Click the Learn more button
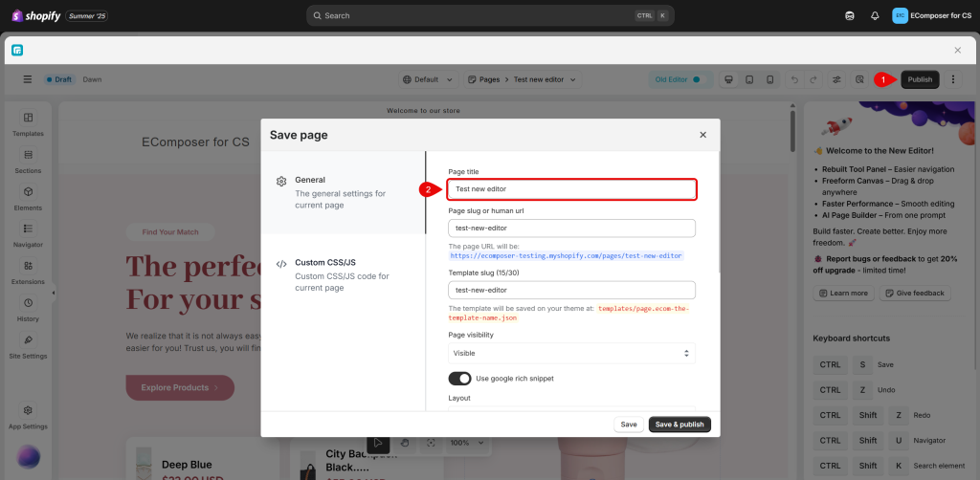This screenshot has height=480, width=980. 844,294
